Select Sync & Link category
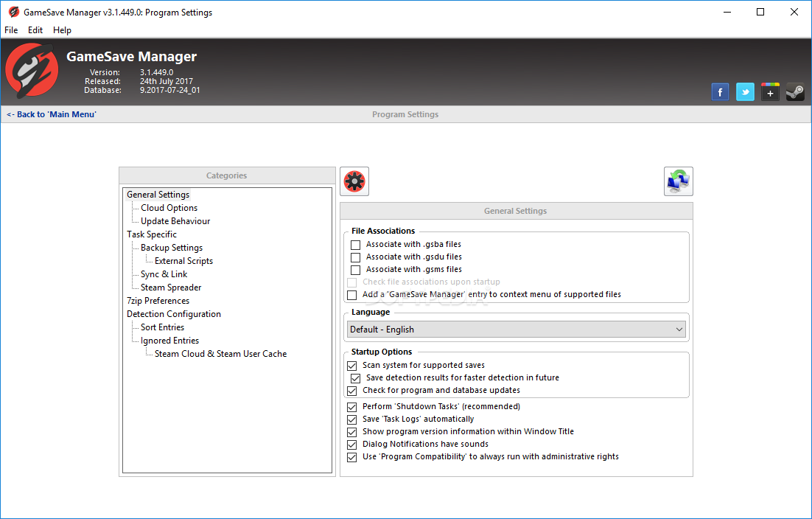Screen dimensions: 812x519 point(164,274)
